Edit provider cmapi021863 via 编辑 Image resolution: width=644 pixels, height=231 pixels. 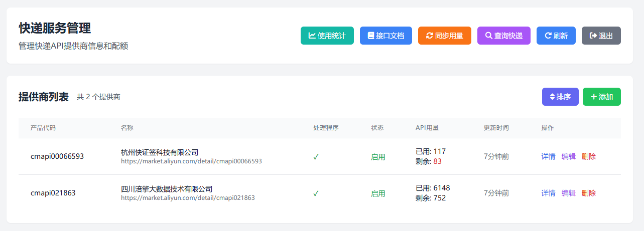(x=568, y=193)
